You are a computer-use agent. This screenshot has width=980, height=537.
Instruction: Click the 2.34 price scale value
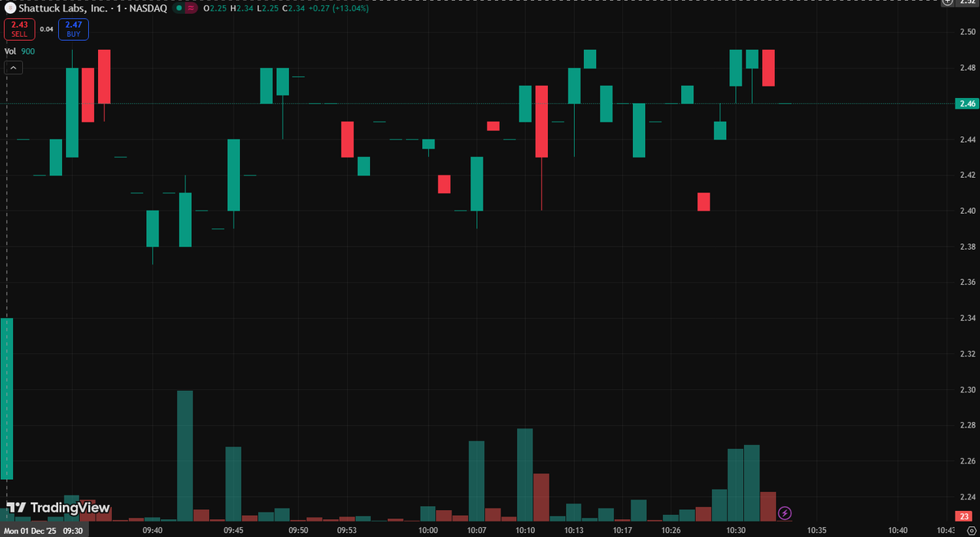pyautogui.click(x=968, y=318)
